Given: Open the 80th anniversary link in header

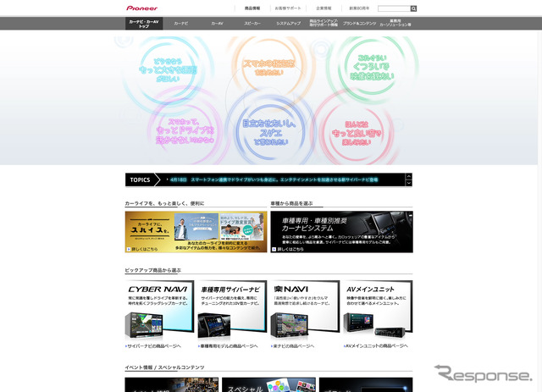Looking at the screenshot, I should (x=359, y=8).
